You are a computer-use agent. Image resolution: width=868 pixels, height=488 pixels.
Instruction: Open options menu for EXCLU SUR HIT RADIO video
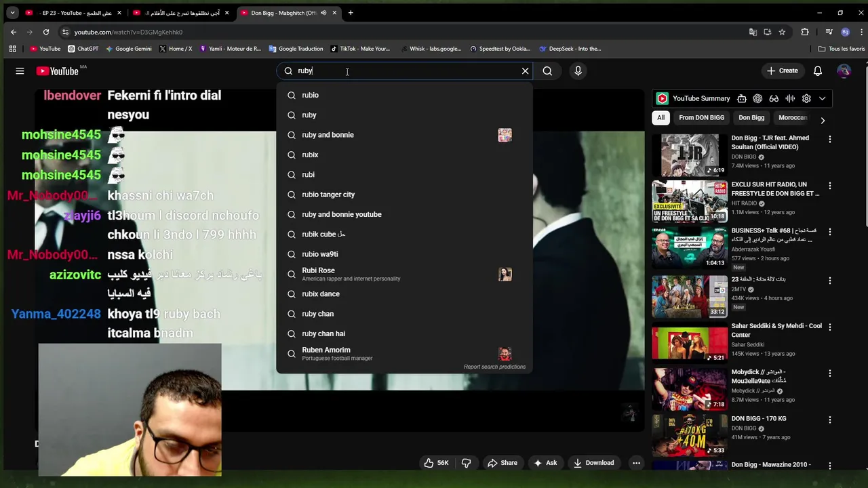(830, 186)
